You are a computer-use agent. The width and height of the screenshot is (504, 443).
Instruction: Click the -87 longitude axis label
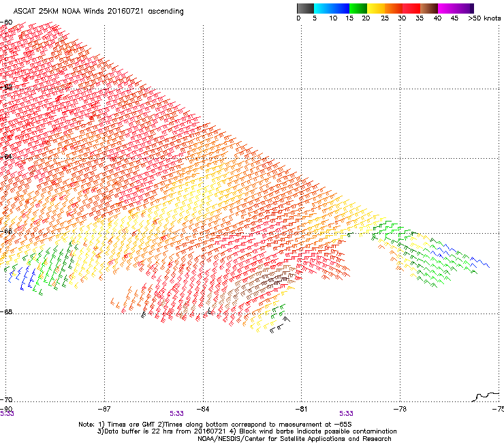104,409
